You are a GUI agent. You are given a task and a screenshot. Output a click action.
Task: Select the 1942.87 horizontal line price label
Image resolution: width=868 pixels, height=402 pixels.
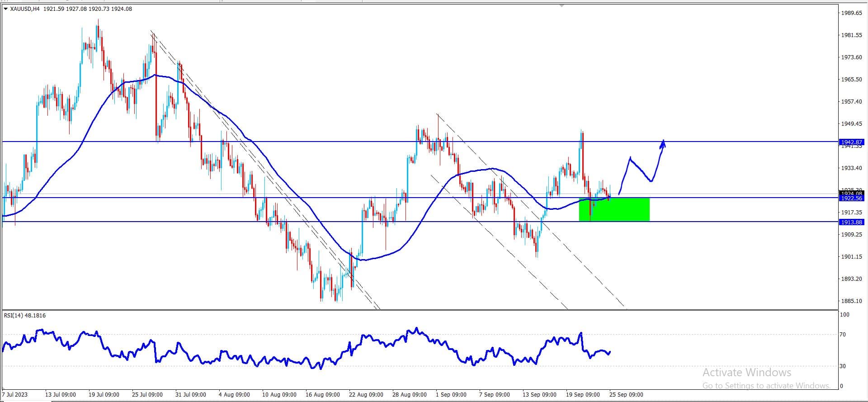[851, 142]
